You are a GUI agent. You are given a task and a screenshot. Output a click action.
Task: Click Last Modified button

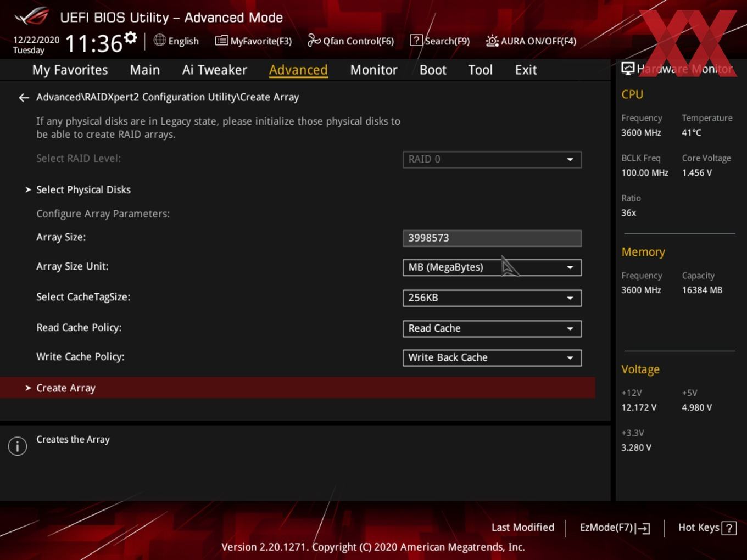coord(523,528)
